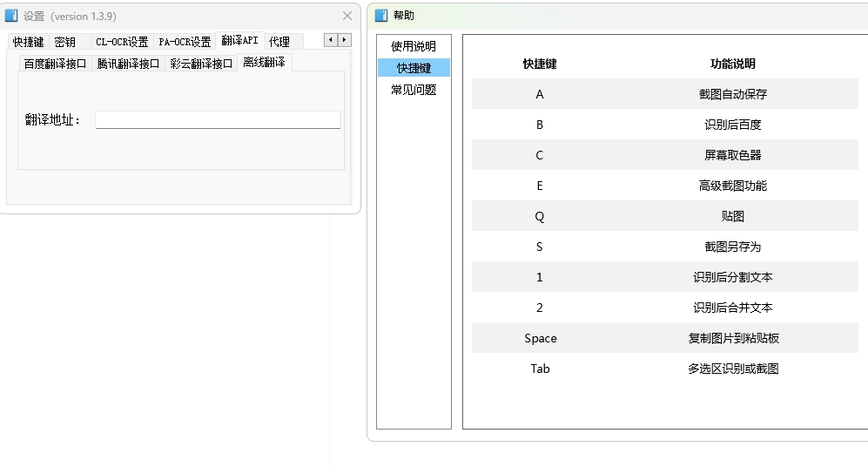Screen dimensions: 868x467
Task: Open the PA-OCR设置 tab
Action: [x=185, y=42]
